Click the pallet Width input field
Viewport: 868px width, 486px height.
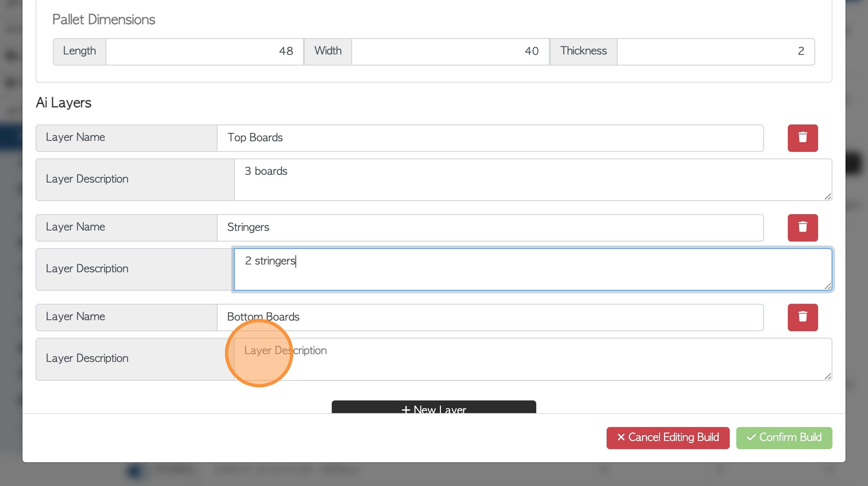(450, 52)
